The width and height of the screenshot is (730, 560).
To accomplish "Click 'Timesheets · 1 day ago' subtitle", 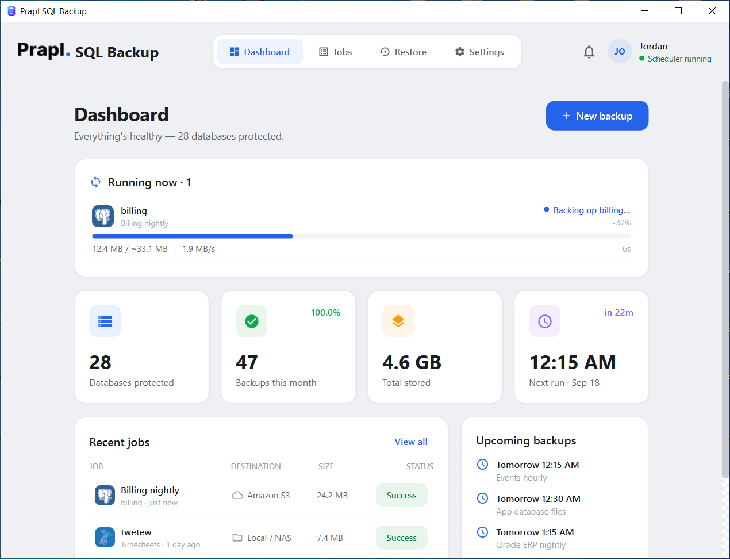I will click(x=160, y=544).
